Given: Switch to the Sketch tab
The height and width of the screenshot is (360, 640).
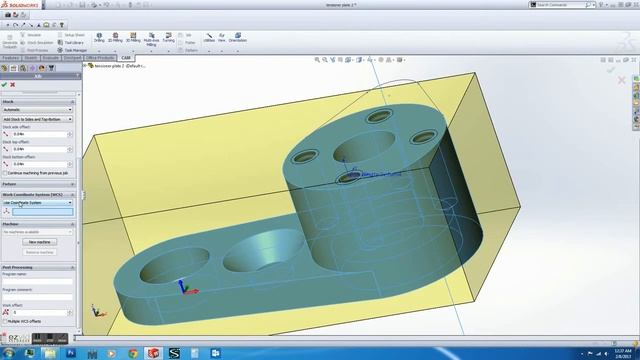Looking at the screenshot, I should 31,58.
